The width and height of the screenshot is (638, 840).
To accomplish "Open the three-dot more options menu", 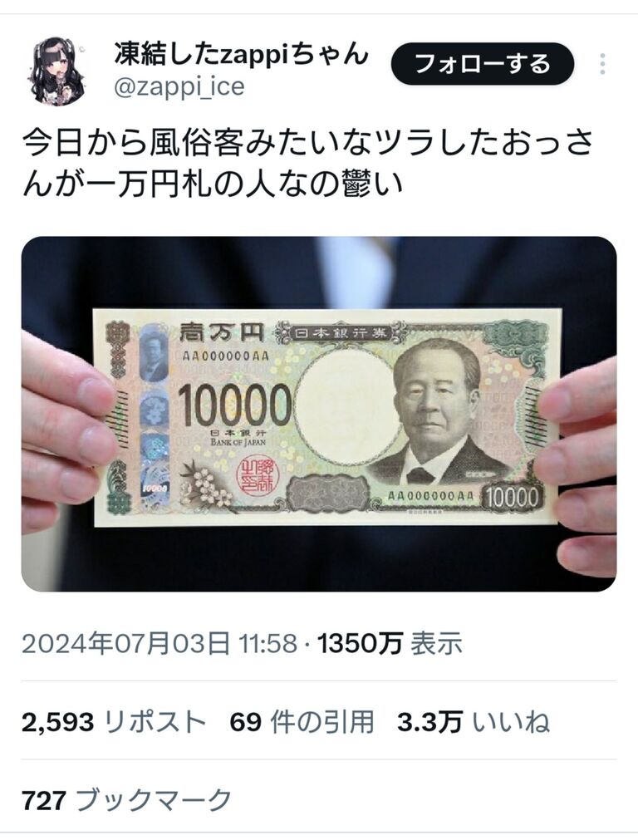I will pyautogui.click(x=603, y=64).
